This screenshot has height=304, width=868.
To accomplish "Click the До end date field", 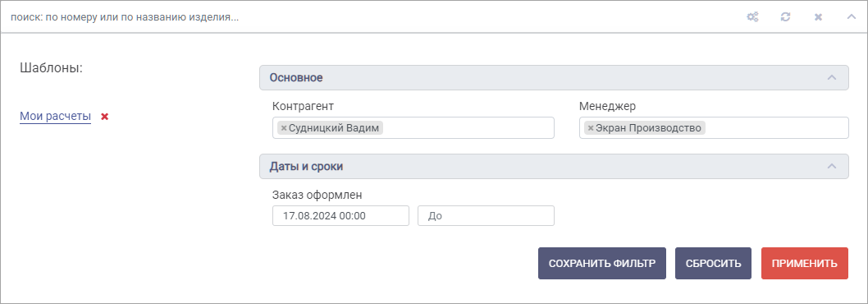I will [x=486, y=216].
